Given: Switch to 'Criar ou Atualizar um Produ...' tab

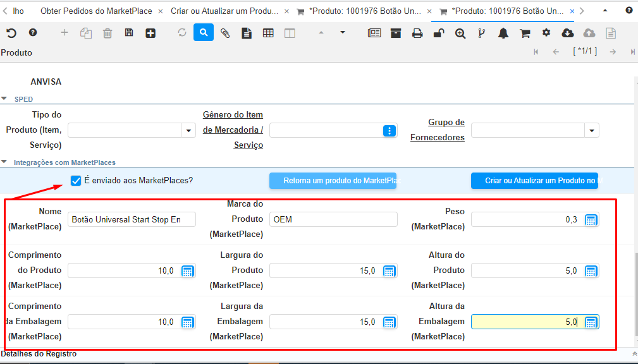Looking at the screenshot, I should 224,11.
